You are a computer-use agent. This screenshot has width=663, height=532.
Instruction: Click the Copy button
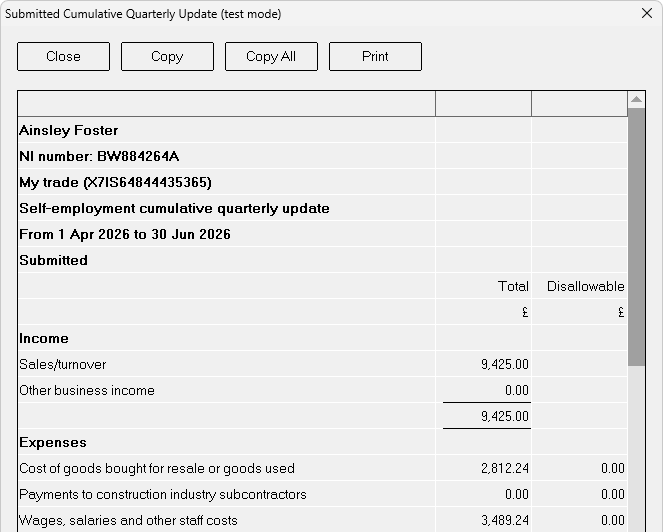pyautogui.click(x=167, y=56)
